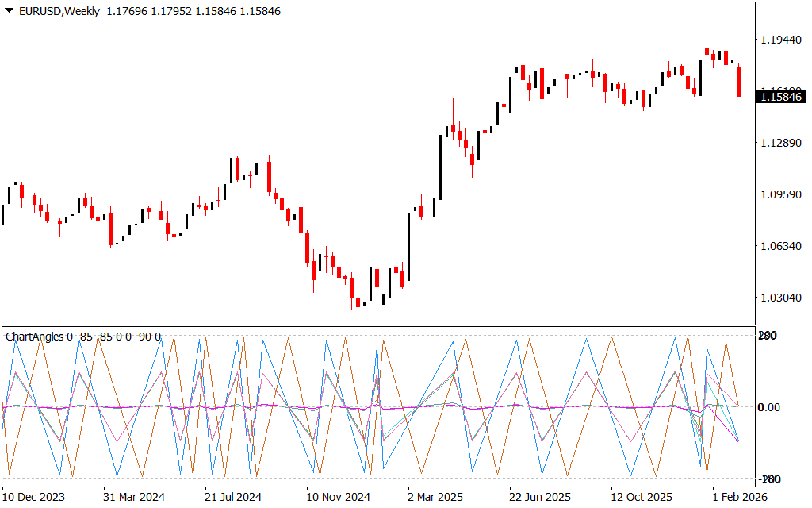Viewport: 812px width, 508px height.
Task: Click the 1.12890 price axis label
Action: (781, 143)
